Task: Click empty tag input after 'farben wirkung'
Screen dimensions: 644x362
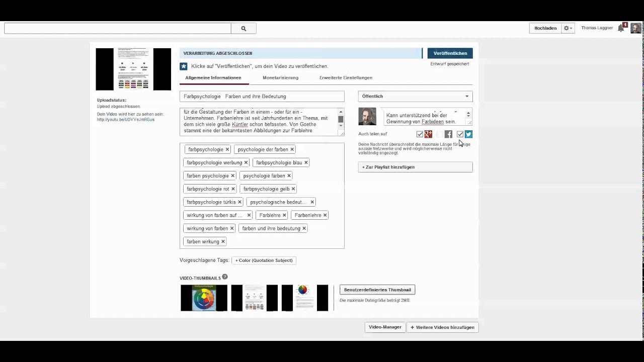Action: tap(284, 241)
